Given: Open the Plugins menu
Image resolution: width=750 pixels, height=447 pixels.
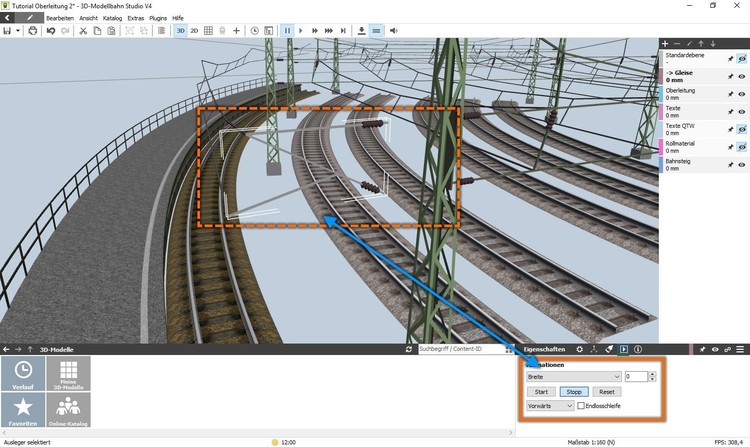Looking at the screenshot, I should [x=158, y=18].
